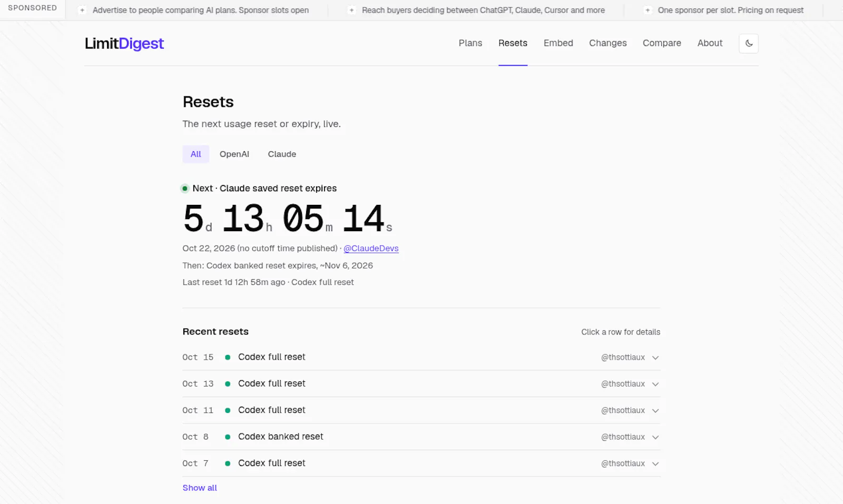Open the About page
The width and height of the screenshot is (843, 504).
(x=710, y=43)
